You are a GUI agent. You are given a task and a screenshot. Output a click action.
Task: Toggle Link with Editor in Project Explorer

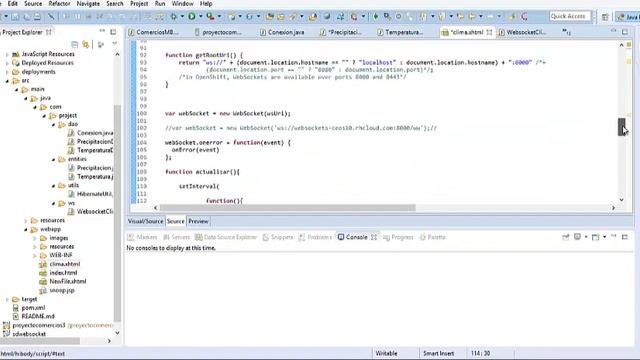tap(86, 44)
